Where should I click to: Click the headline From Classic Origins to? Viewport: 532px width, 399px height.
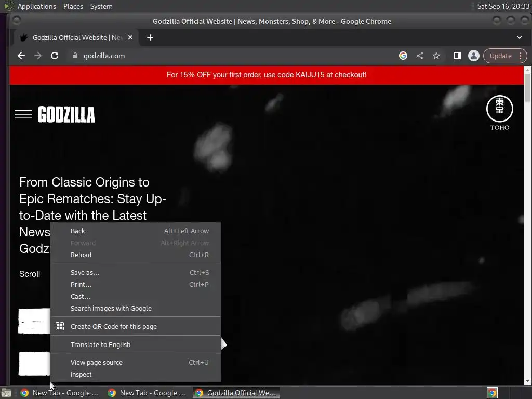84,182
